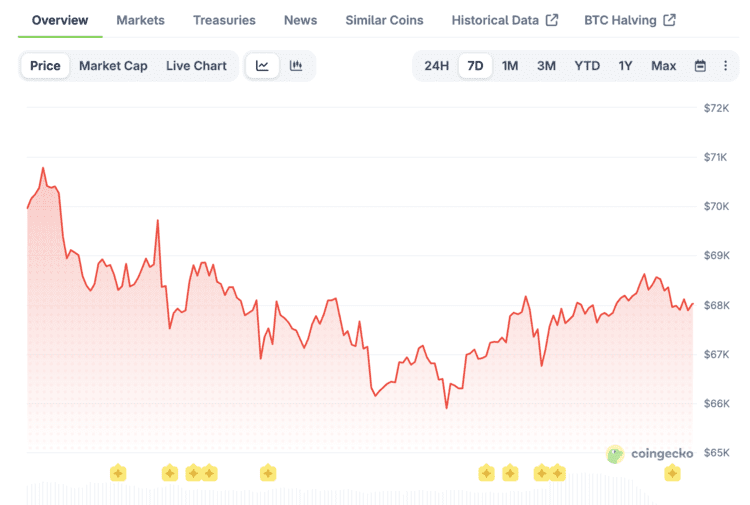
Task: Select the 1M time range
Action: click(510, 66)
